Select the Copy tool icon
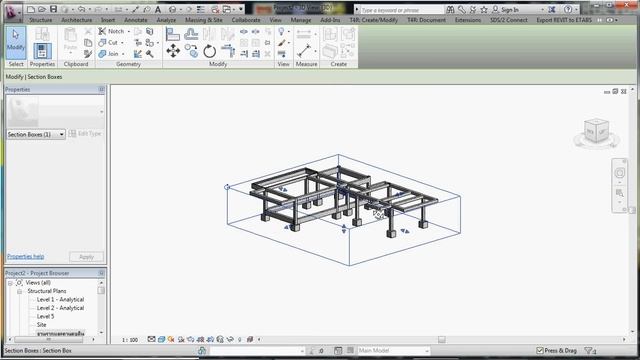The width and height of the screenshot is (640, 360). click(x=191, y=51)
